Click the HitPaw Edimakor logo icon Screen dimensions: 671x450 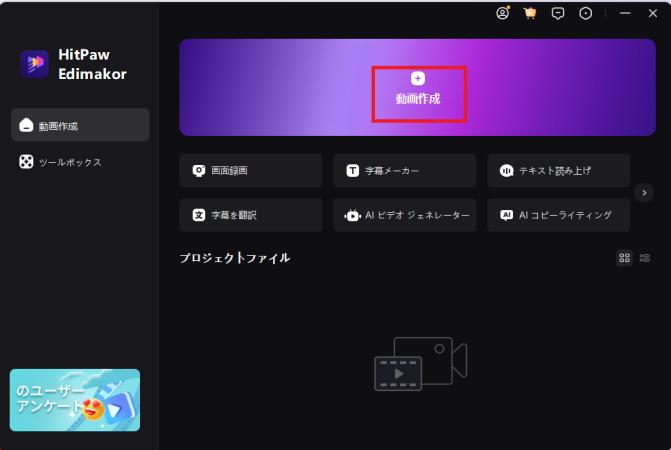coord(35,64)
